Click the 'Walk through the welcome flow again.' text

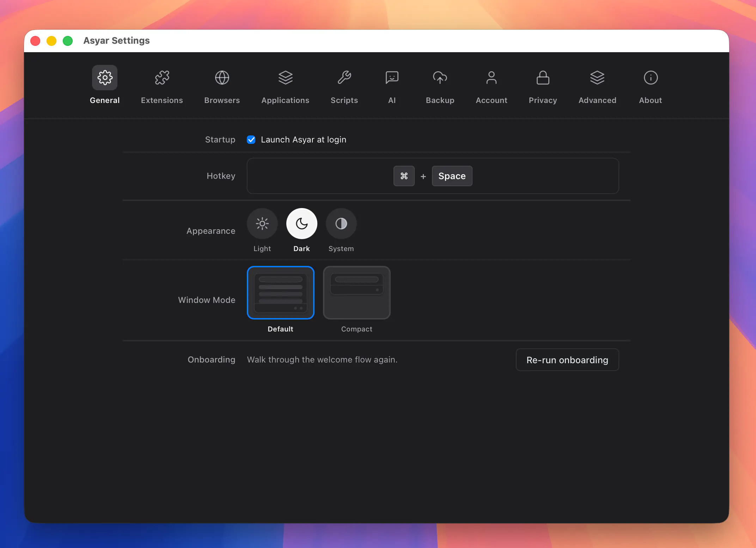pos(322,360)
